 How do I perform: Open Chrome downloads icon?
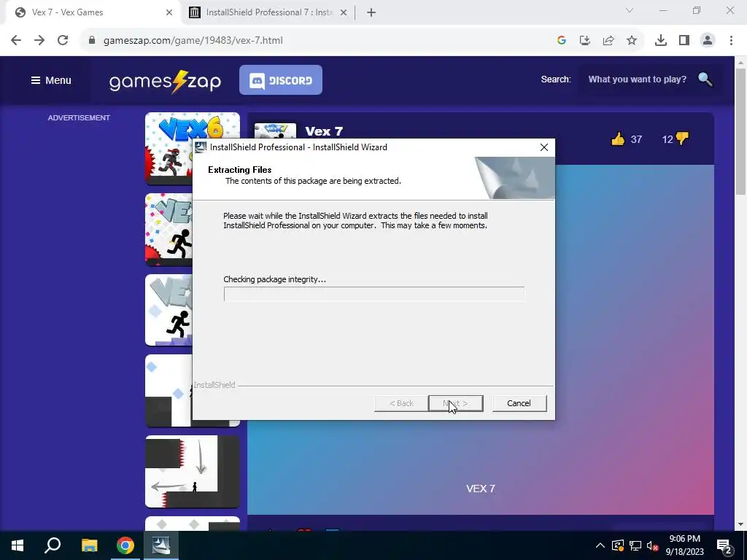pyautogui.click(x=661, y=41)
